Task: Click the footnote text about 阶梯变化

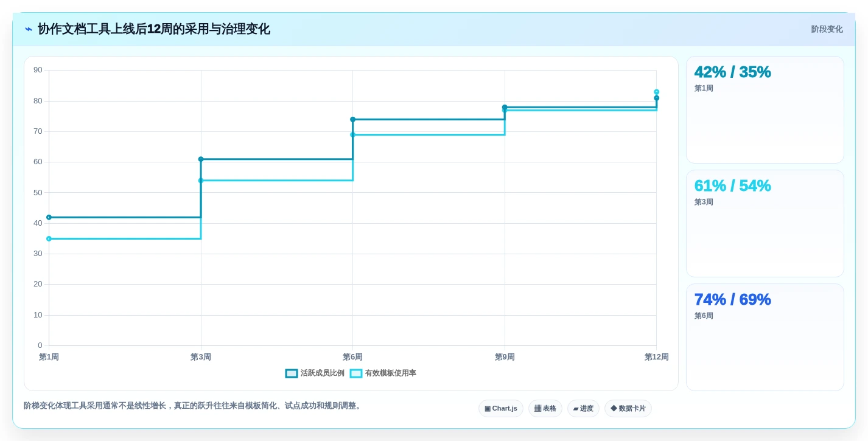Action: [x=194, y=406]
